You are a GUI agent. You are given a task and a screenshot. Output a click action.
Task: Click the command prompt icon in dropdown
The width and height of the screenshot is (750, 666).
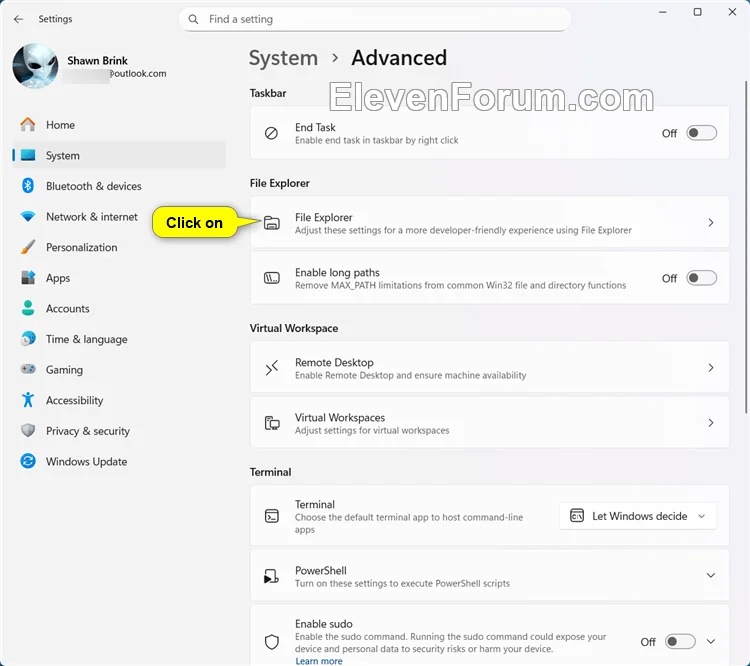(577, 516)
